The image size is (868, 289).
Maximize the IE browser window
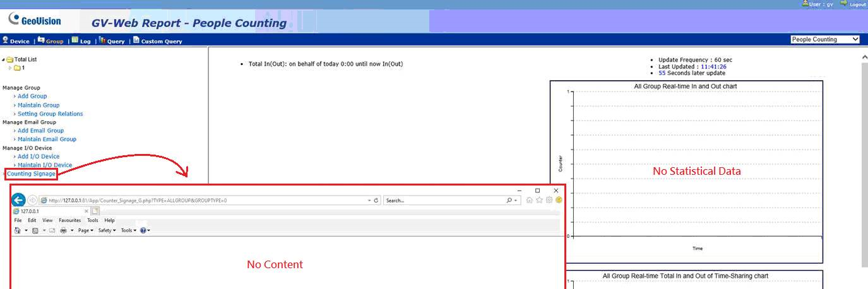pyautogui.click(x=537, y=190)
